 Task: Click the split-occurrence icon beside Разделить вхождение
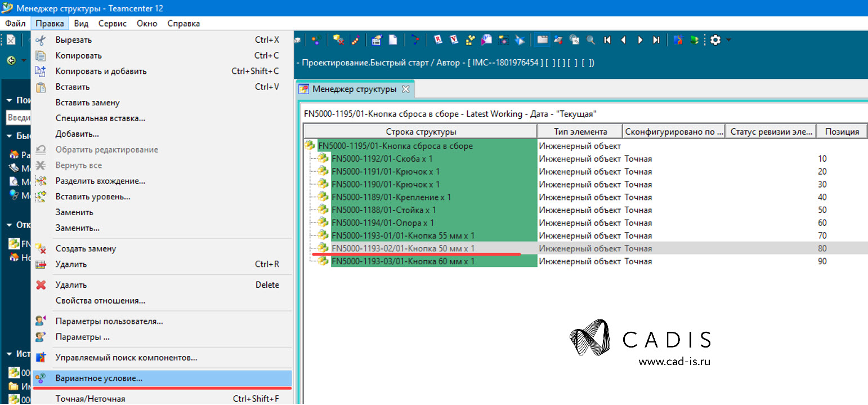tap(40, 181)
